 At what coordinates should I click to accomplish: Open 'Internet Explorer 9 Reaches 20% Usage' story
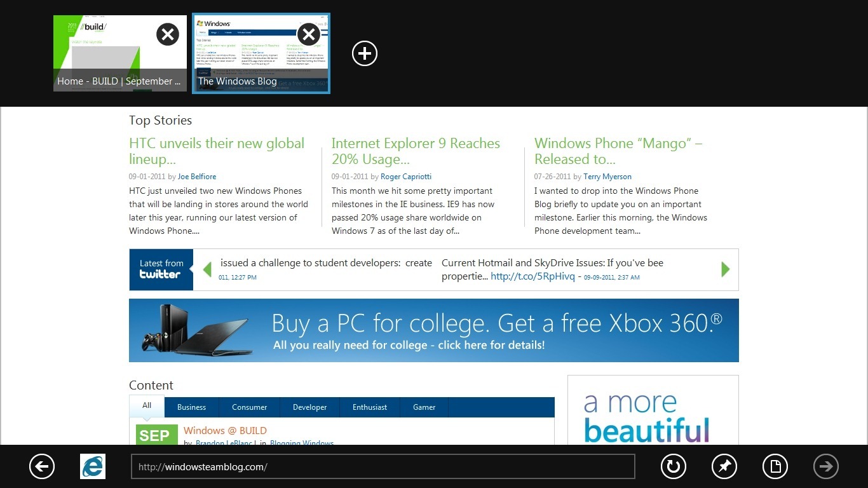coord(416,151)
